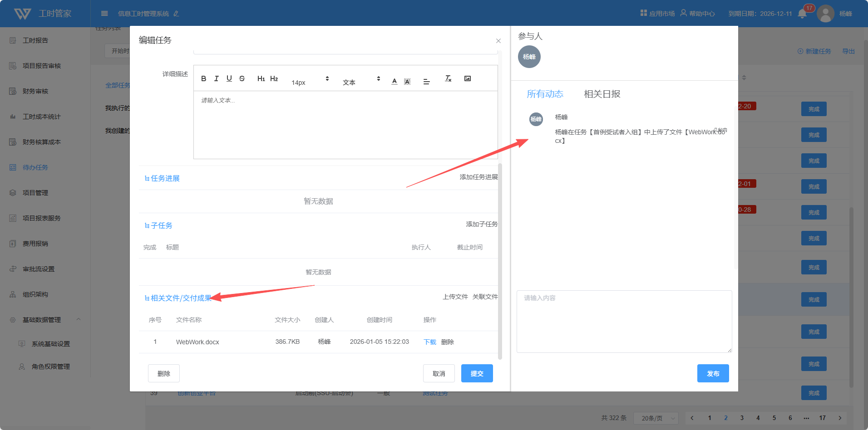This screenshot has width=868, height=430.
Task: Insert an image into the description
Action: 468,79
